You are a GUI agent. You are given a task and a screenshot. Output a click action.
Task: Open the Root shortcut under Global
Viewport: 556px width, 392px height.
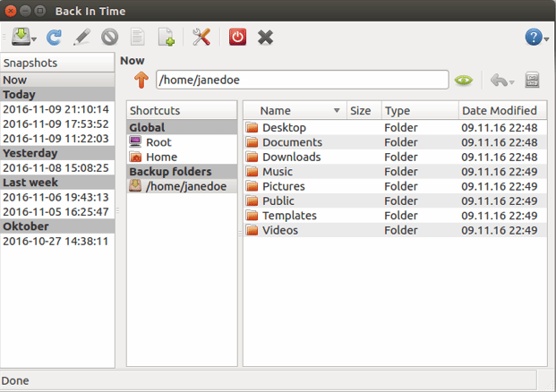[158, 142]
